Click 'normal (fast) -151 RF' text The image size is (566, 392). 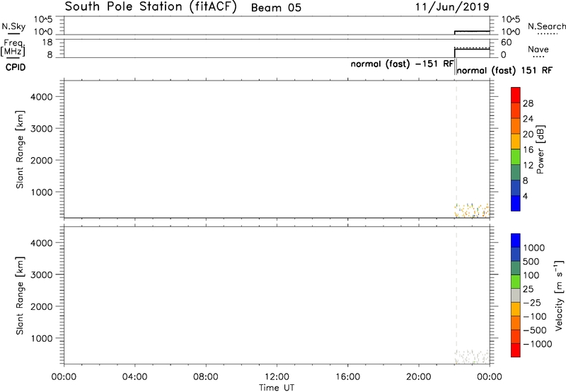point(402,64)
